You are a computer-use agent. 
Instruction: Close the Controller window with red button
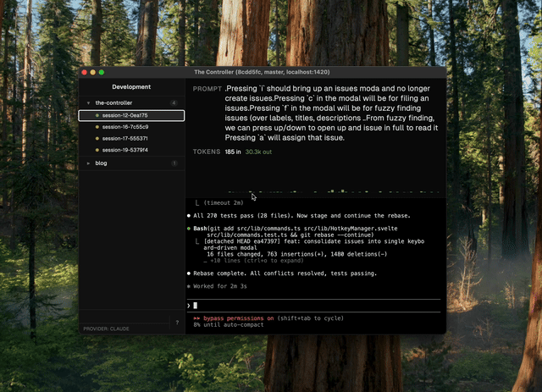[x=85, y=72]
